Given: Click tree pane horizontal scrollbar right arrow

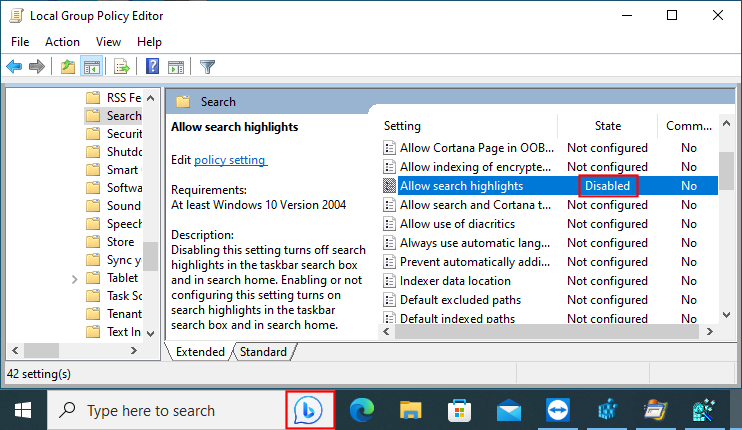Looking at the screenshot, I should (x=133, y=351).
